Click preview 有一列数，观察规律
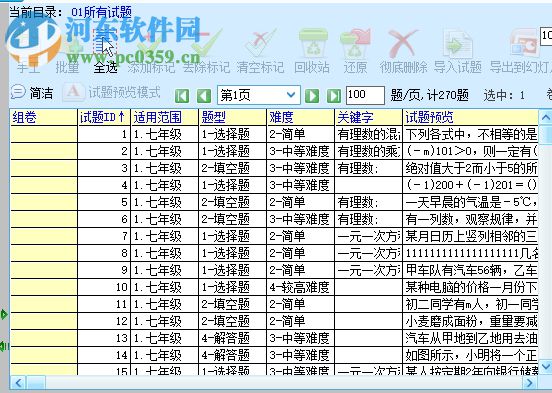 [x=470, y=219]
